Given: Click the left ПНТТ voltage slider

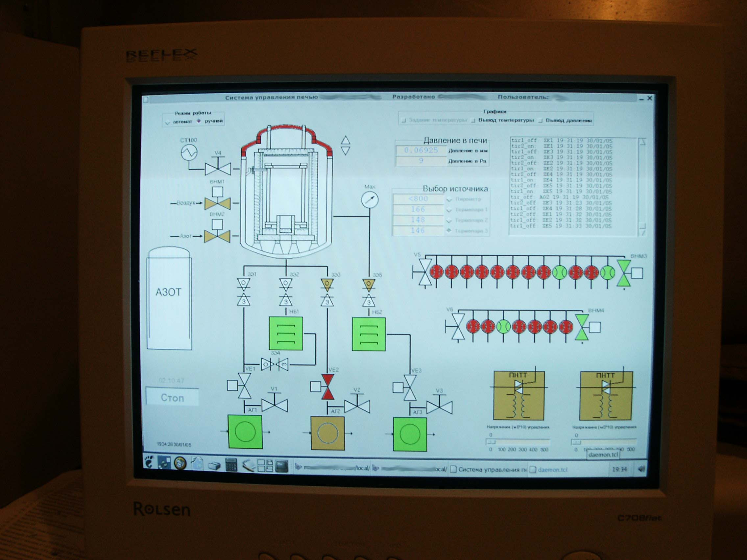Looking at the screenshot, I should coord(491,442).
